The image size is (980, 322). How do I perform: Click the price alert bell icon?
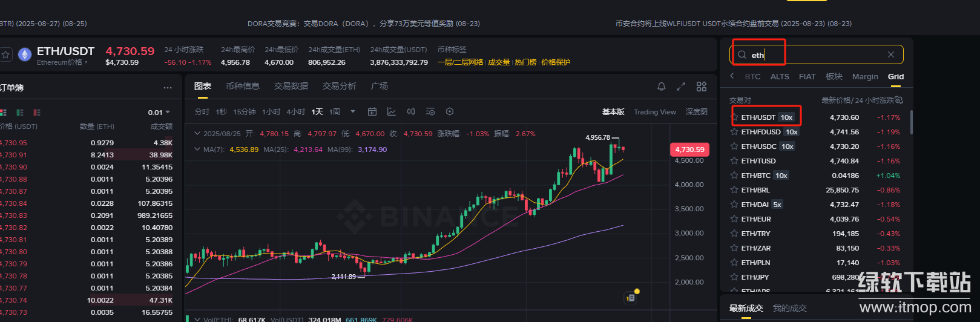662,87
